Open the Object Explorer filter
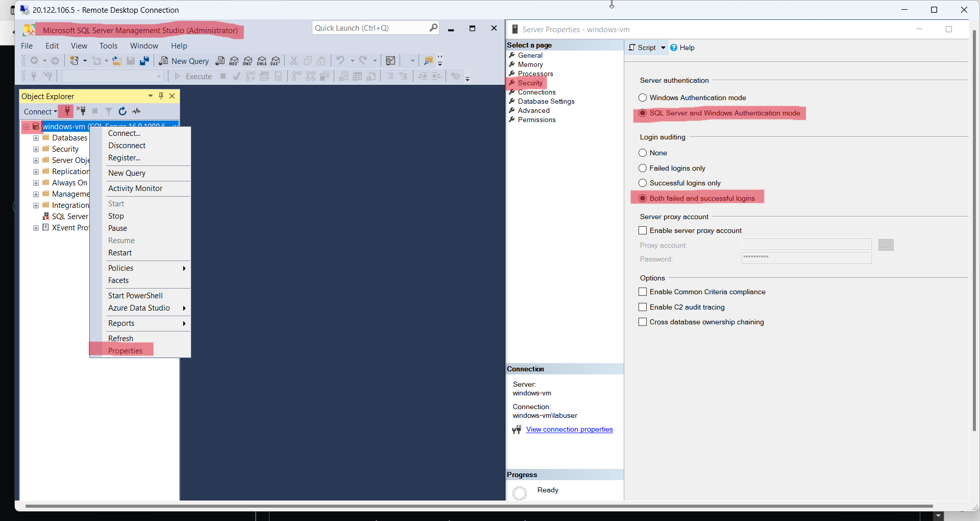This screenshot has width=980, height=521. pyautogui.click(x=108, y=111)
